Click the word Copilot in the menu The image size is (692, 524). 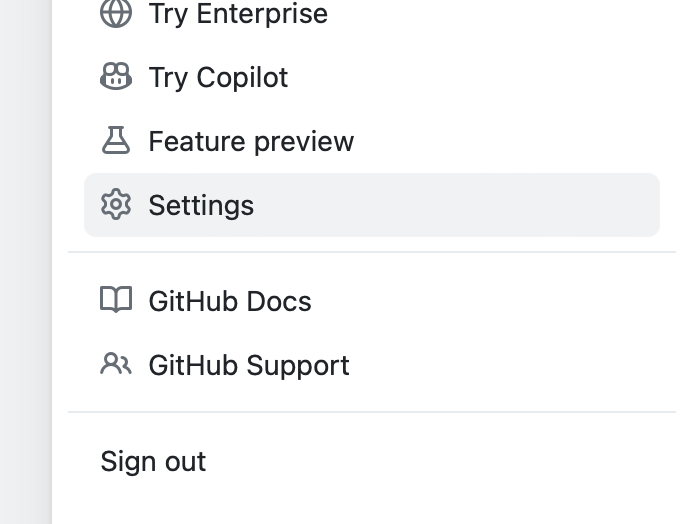(242, 78)
